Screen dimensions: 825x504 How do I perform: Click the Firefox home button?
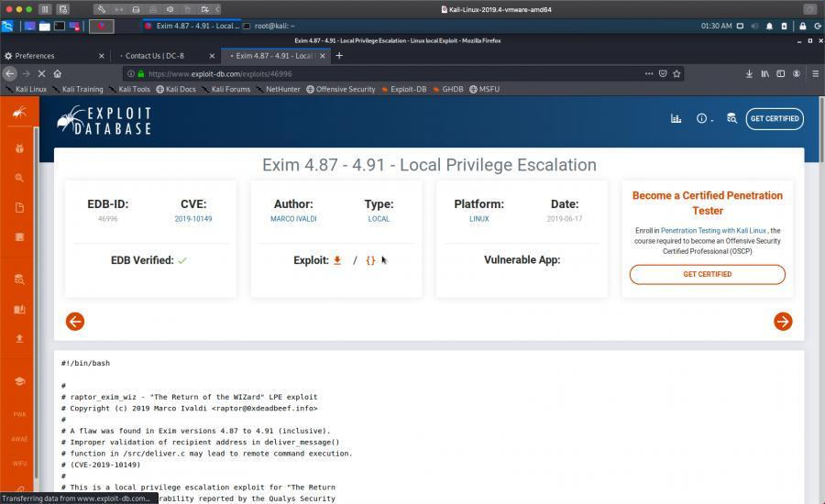pos(58,73)
